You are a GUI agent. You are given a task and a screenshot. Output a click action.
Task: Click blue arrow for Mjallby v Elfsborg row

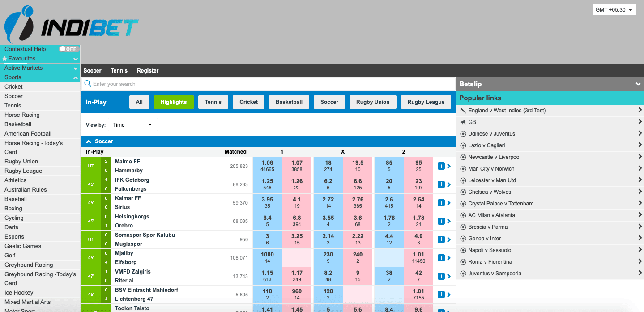(x=449, y=258)
